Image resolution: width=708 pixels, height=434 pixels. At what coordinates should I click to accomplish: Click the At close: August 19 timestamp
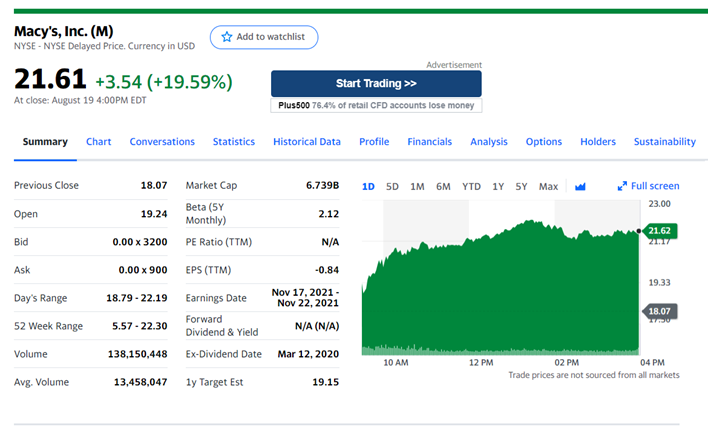click(80, 100)
